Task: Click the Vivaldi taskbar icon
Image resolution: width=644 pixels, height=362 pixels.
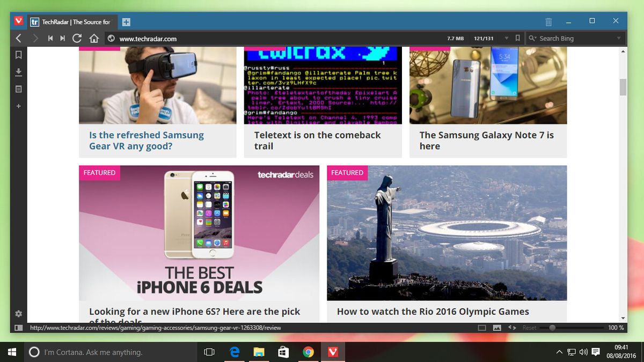Action: tap(333, 352)
